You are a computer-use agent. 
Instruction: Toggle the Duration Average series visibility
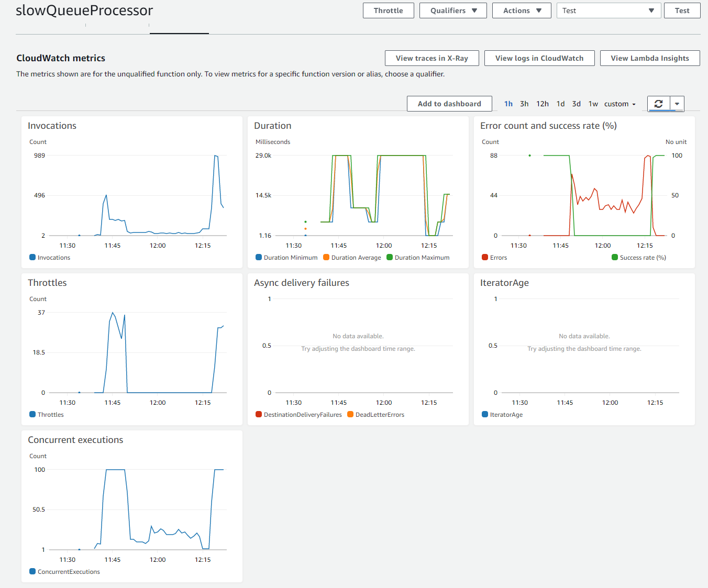coord(326,257)
